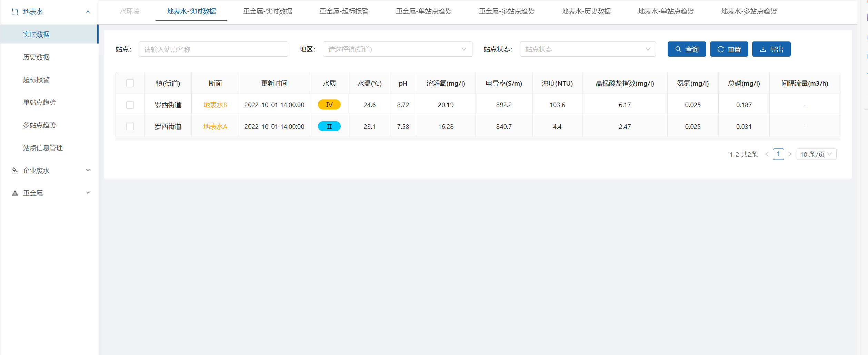Focus the 站点 name input field
The width and height of the screenshot is (868, 355).
click(x=213, y=49)
